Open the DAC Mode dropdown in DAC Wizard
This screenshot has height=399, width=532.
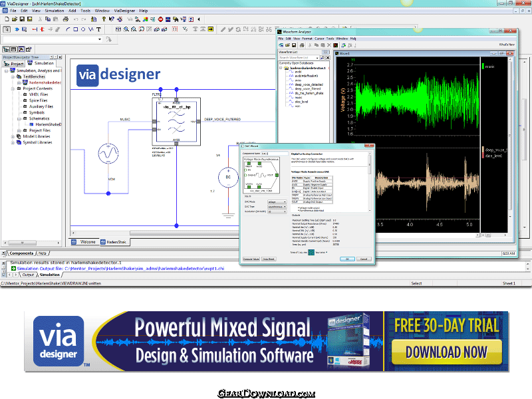tap(277, 202)
